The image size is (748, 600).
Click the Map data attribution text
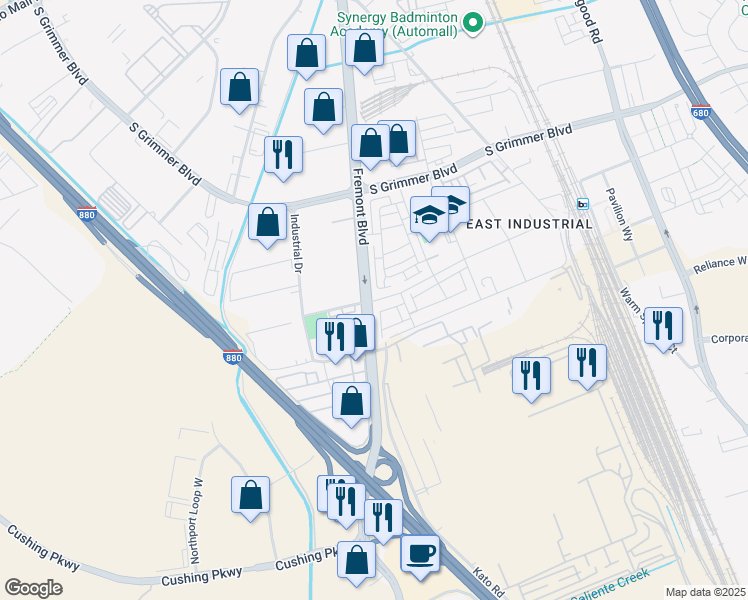tap(705, 592)
